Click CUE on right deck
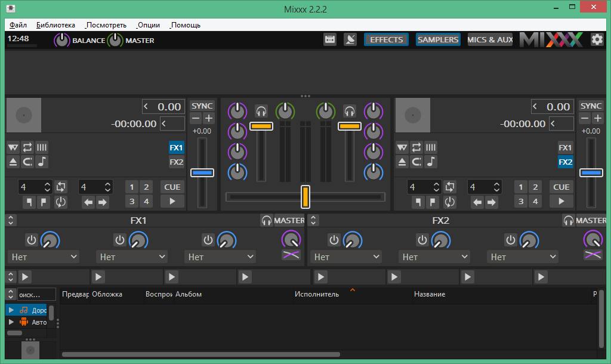The height and width of the screenshot is (364, 611). (561, 187)
